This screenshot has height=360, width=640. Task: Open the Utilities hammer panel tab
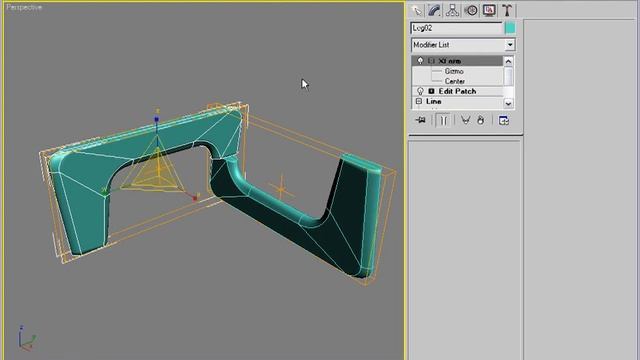(x=507, y=10)
